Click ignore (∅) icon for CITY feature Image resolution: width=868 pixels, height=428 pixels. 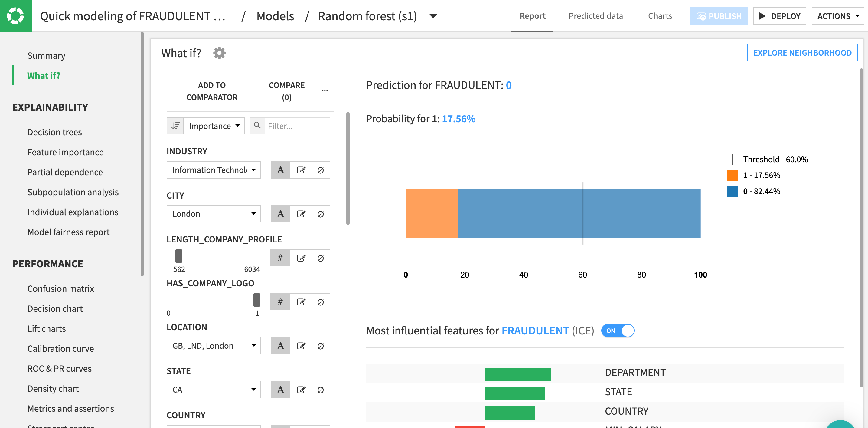click(x=320, y=214)
